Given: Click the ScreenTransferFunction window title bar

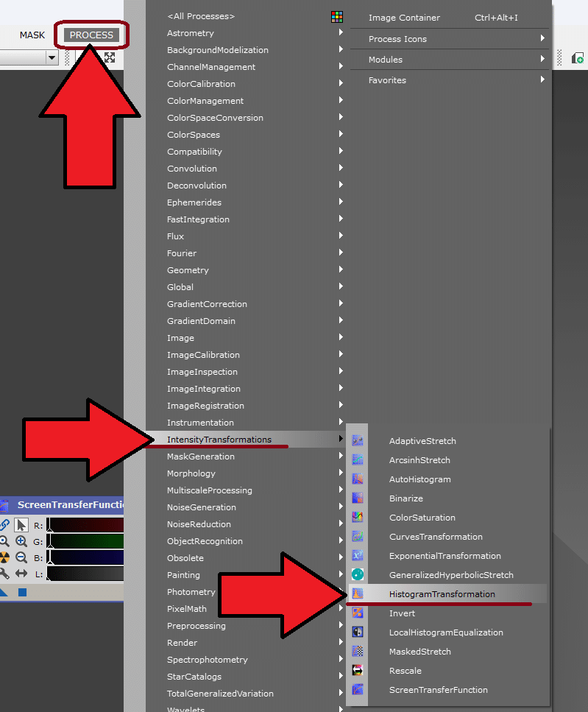Looking at the screenshot, I should (x=62, y=505).
